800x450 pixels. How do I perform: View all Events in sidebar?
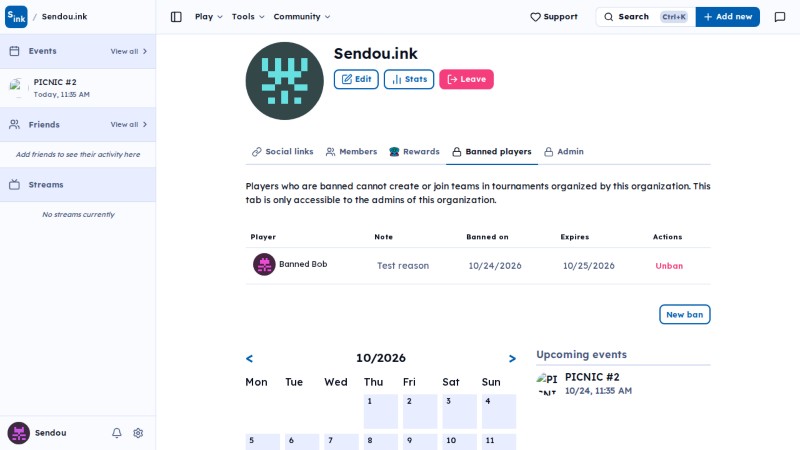(x=129, y=51)
